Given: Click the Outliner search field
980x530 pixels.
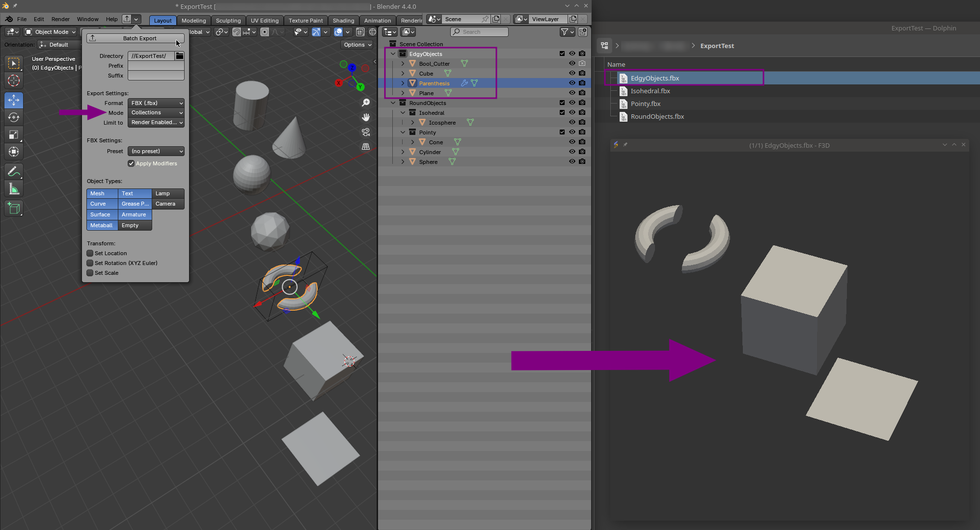Looking at the screenshot, I should tap(479, 32).
